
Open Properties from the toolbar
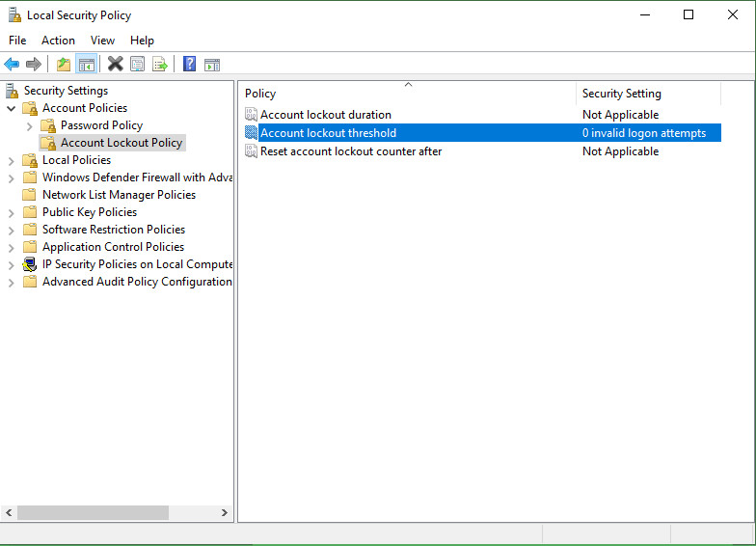[137, 64]
